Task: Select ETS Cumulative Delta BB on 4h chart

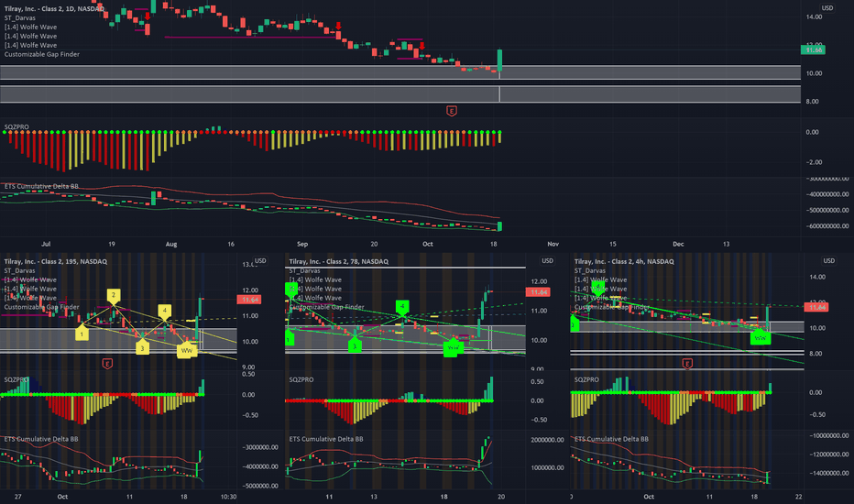Action: (x=611, y=439)
